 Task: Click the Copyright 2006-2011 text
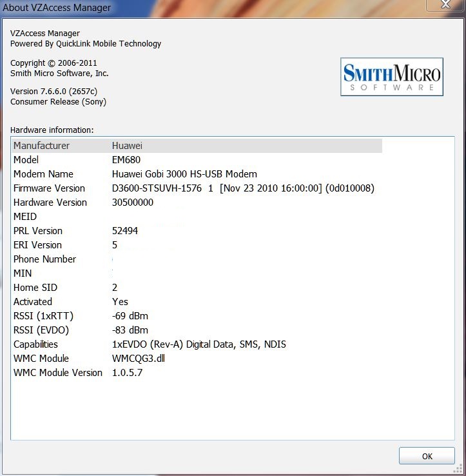53,63
